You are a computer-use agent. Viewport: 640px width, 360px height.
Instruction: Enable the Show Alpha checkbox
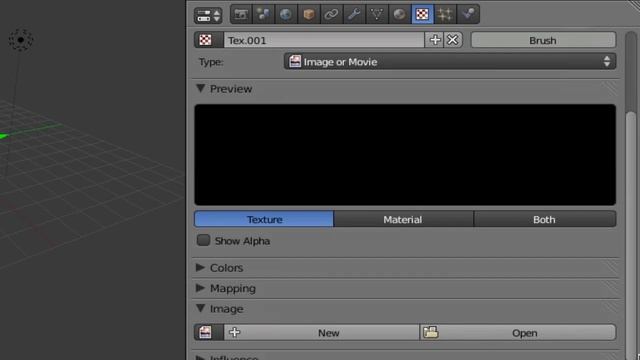pyautogui.click(x=203, y=240)
